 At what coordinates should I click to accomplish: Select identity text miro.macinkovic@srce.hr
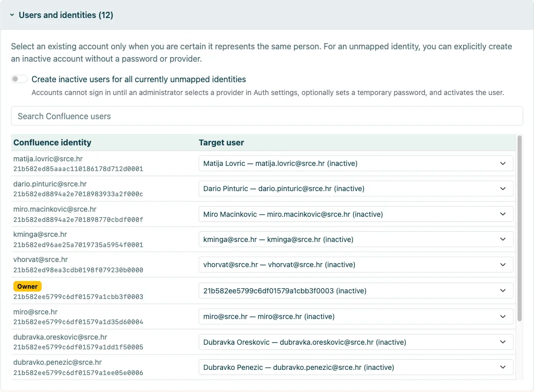(55, 209)
